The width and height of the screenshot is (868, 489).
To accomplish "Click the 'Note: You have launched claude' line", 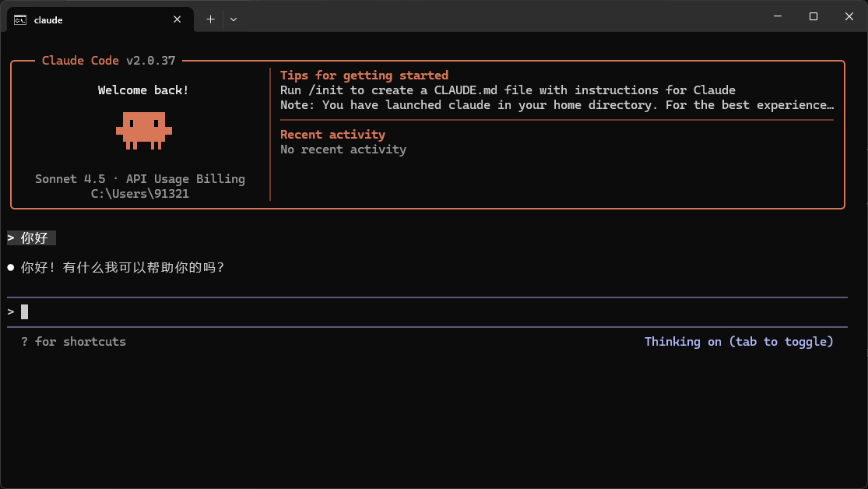I will (x=557, y=105).
